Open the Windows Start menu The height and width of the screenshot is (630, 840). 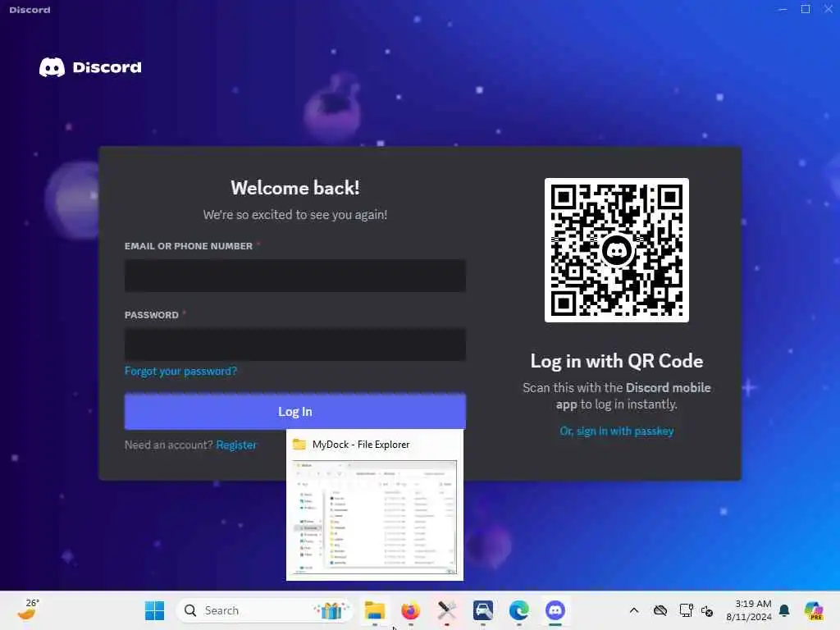coord(154,610)
